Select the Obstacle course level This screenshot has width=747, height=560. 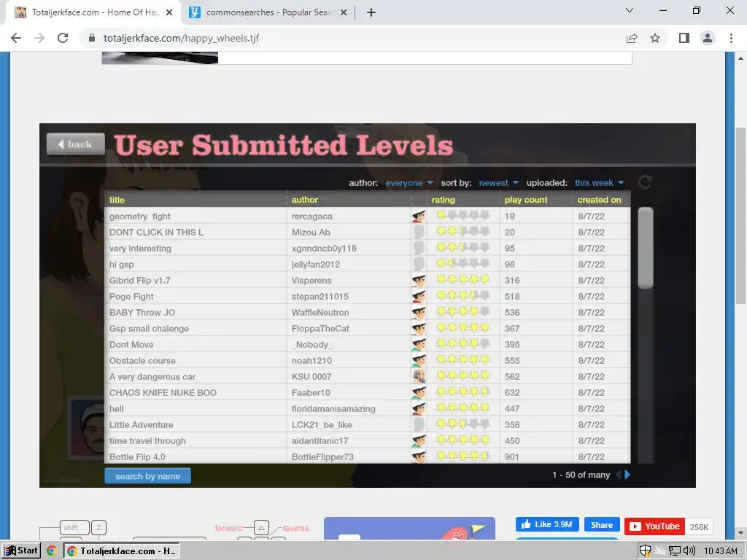(368, 360)
